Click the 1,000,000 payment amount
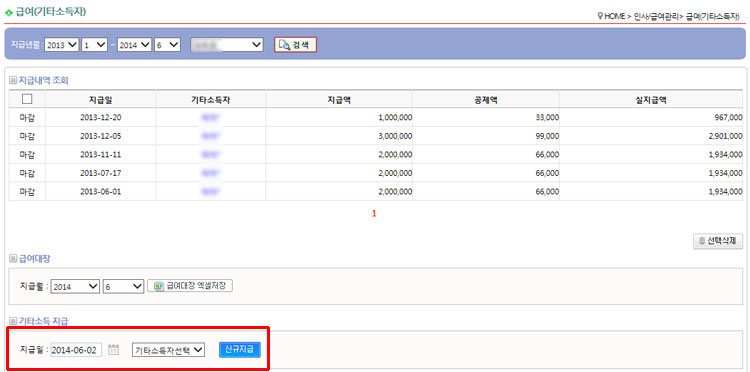This screenshot has width=750, height=372. pos(395,117)
